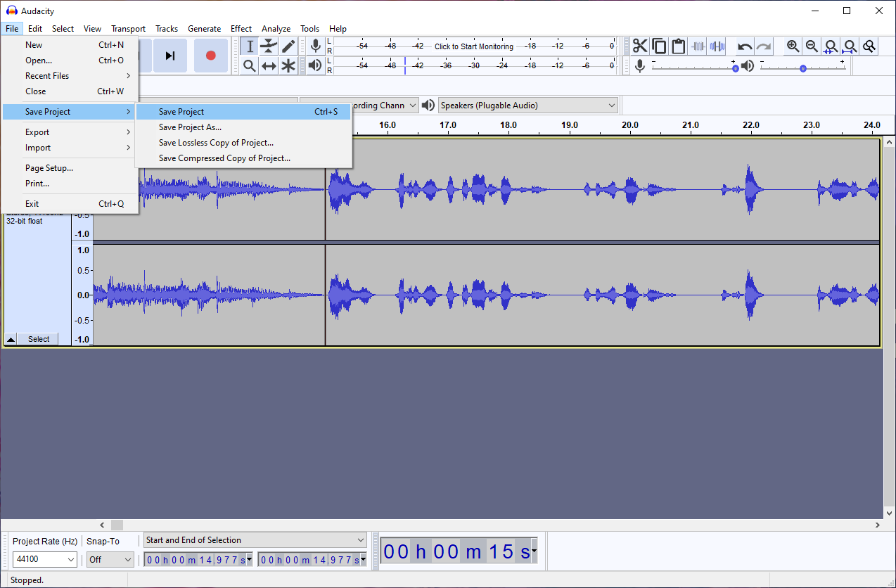Open the Project Rate 44100 dropdown
This screenshot has height=588, width=896.
[x=45, y=560]
